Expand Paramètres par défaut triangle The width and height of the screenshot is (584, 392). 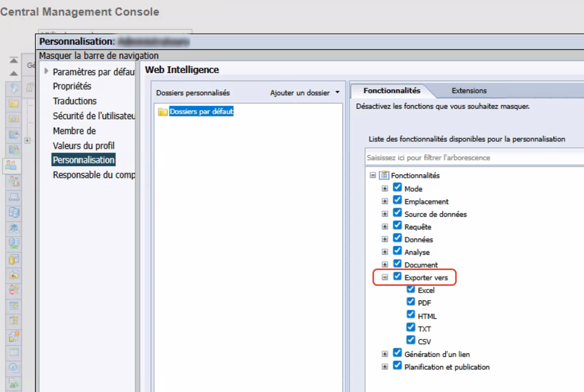tap(46, 71)
